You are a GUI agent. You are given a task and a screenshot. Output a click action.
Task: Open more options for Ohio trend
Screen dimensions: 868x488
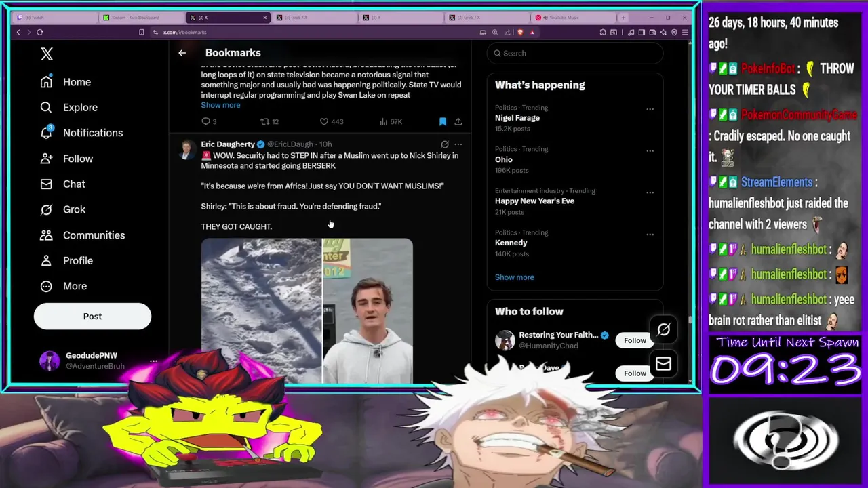pos(650,150)
